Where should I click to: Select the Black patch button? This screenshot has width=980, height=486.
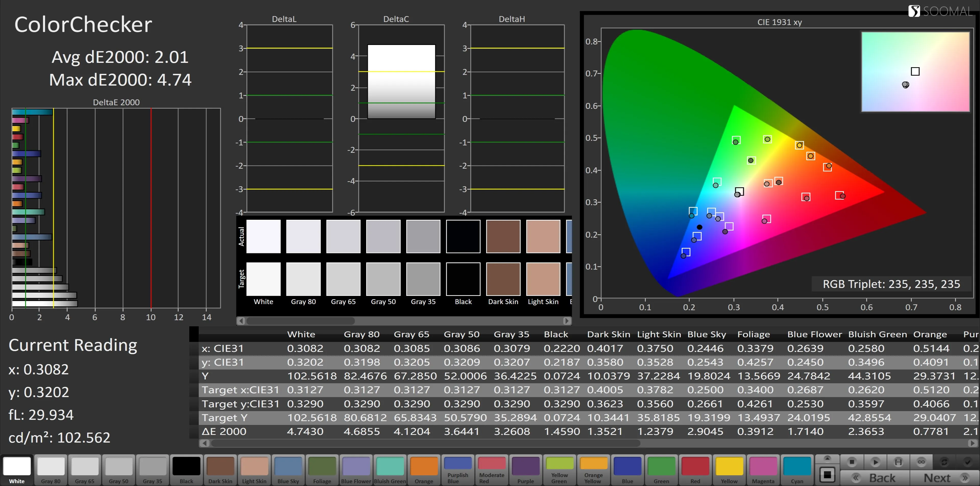(x=186, y=470)
